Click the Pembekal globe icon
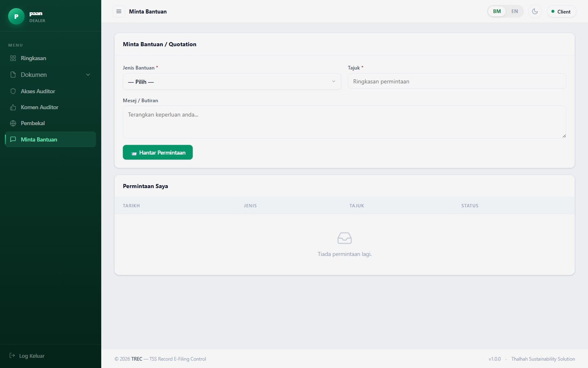 (x=13, y=123)
